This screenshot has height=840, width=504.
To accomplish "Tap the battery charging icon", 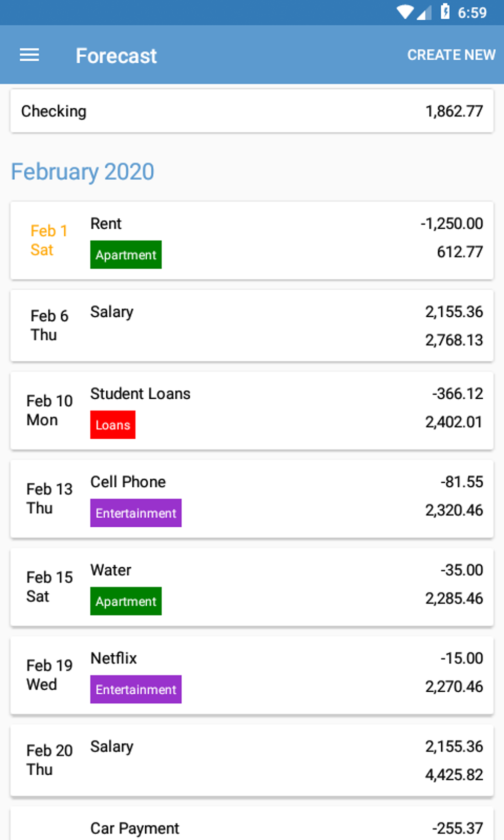I will 445,11.
